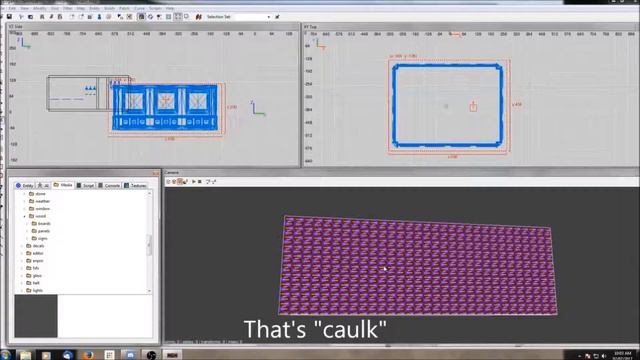Click the blue figure toolbar icon

tap(99, 17)
